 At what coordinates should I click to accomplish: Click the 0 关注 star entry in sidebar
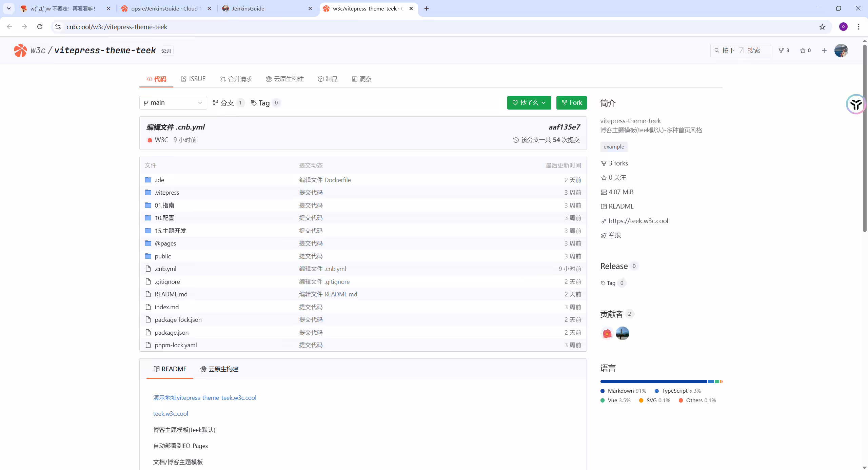613,178
